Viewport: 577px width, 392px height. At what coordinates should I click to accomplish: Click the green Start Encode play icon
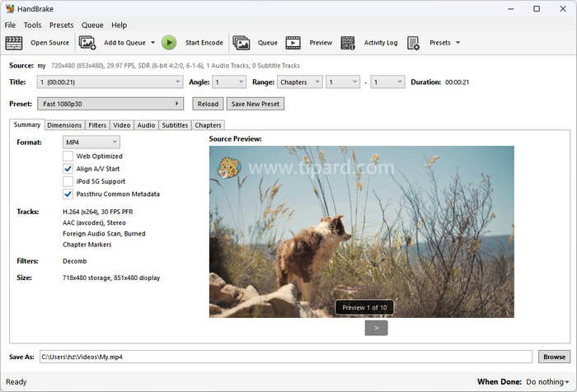(x=169, y=43)
